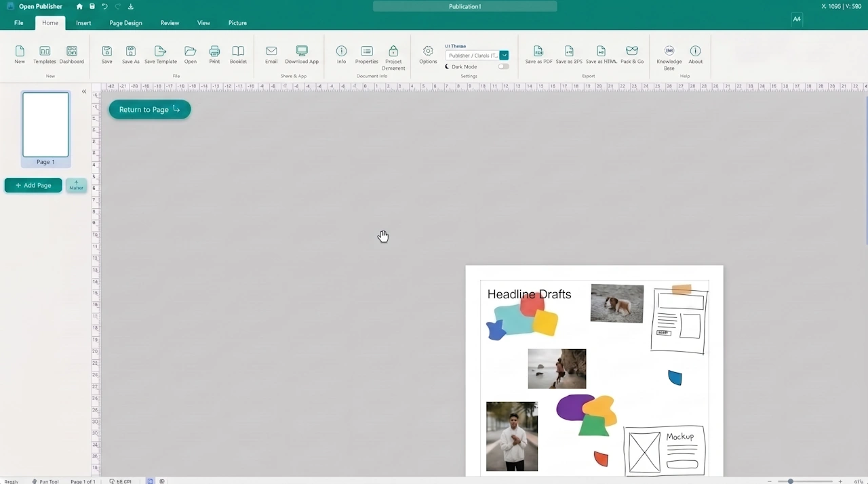This screenshot has height=484, width=868.
Task: Show document Info
Action: pos(342,55)
